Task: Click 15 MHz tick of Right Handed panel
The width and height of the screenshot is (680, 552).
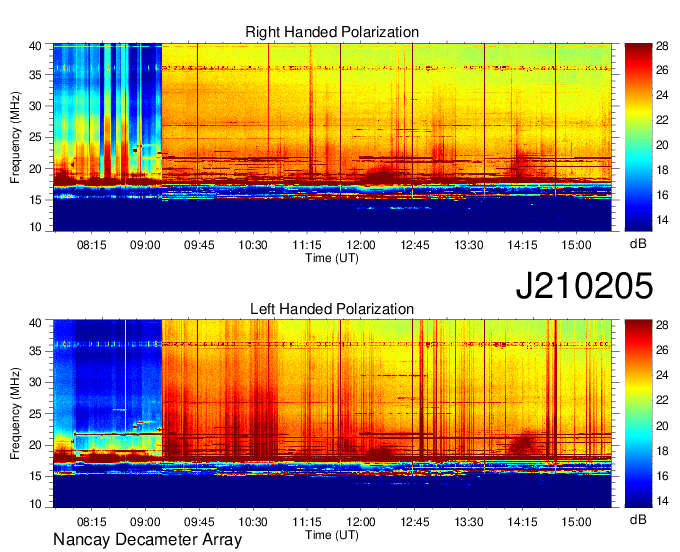Action: 35,200
